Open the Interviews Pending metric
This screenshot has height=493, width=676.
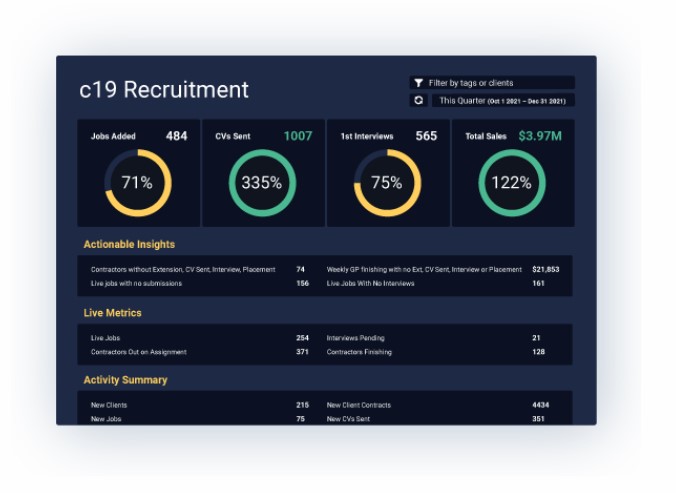357,338
